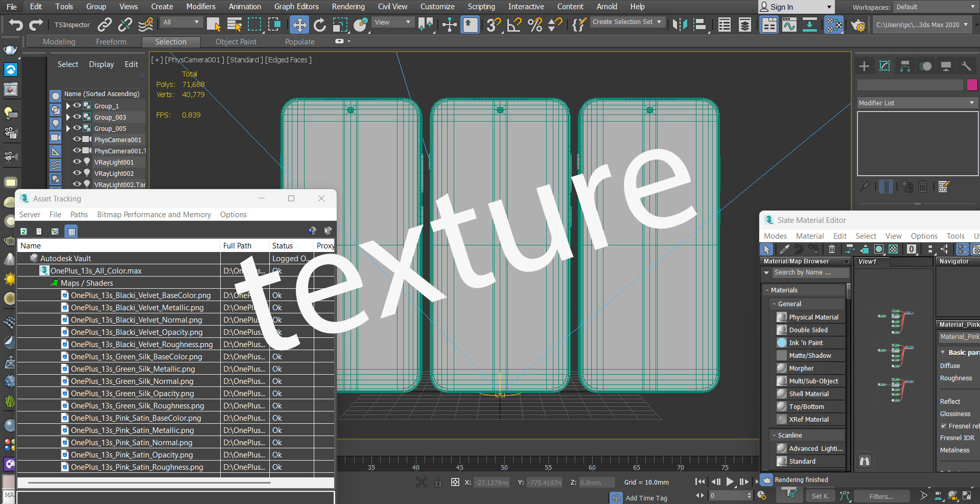Switch to the Modify command panel
Image resolution: width=980 pixels, height=504 pixels.
coord(884,66)
